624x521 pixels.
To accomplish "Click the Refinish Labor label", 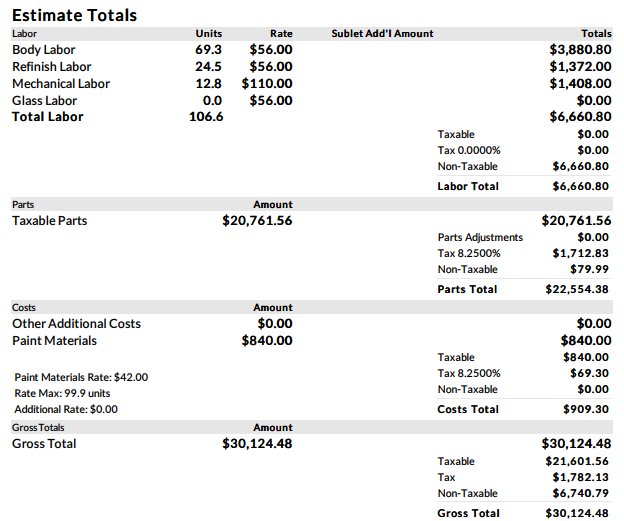I will 51,66.
